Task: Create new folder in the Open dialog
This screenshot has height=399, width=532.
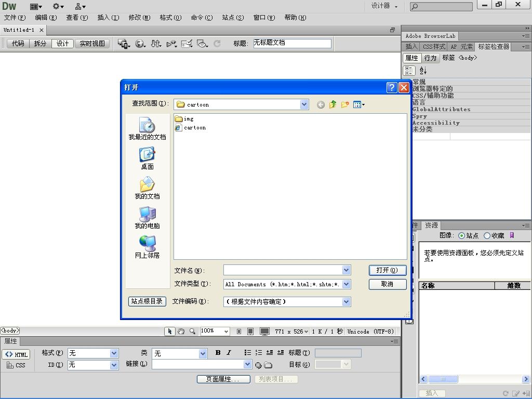Action: (x=345, y=104)
